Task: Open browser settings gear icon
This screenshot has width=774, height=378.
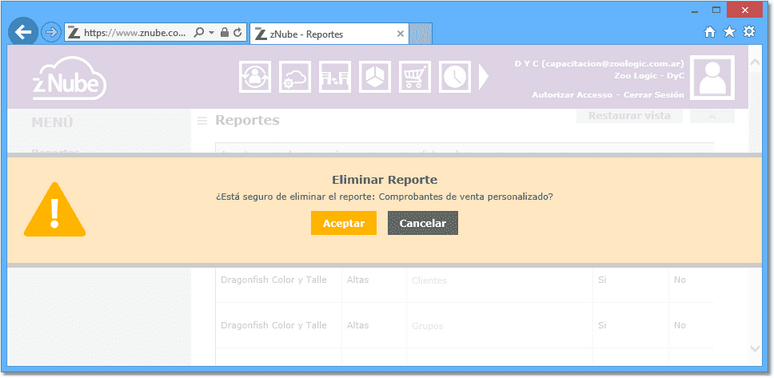Action: (749, 32)
